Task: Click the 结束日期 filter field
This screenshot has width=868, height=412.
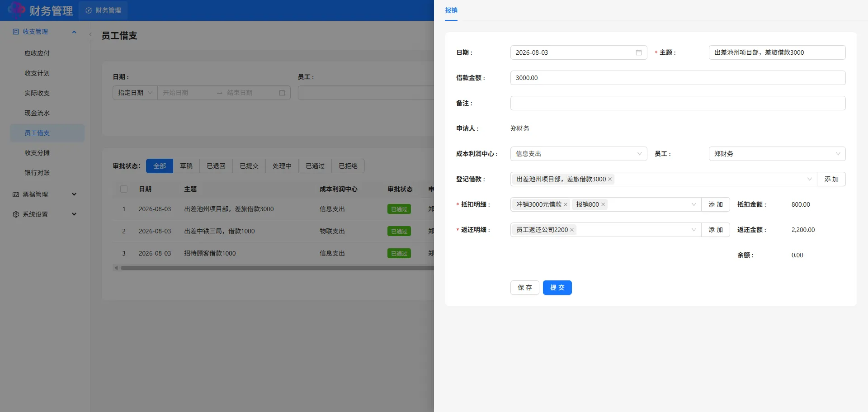Action: click(x=250, y=93)
